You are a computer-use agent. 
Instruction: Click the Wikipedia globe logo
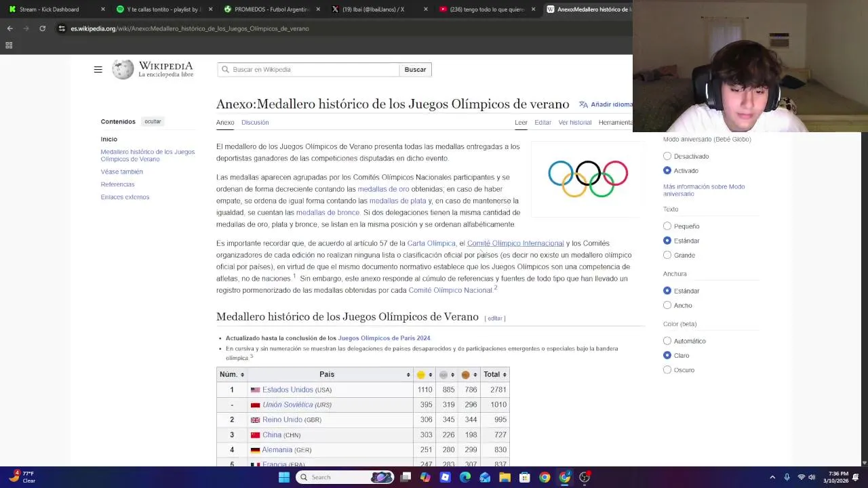pos(123,69)
